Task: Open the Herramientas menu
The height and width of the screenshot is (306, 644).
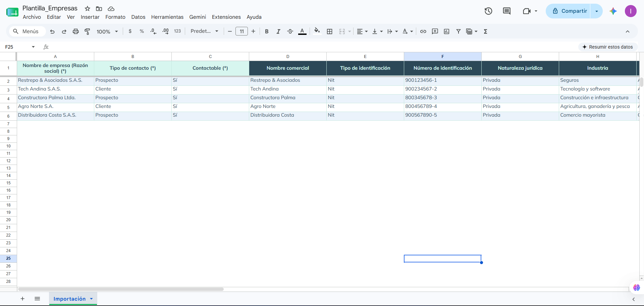Action: [167, 17]
